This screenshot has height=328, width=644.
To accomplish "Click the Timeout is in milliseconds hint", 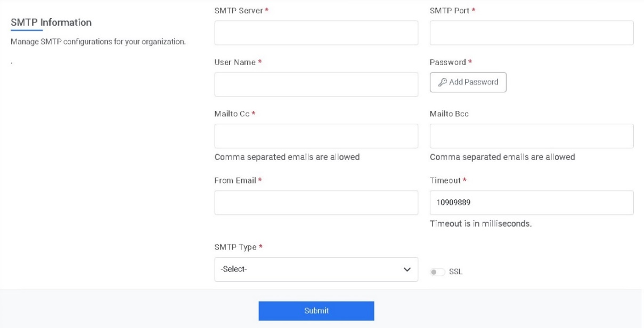I will click(x=480, y=224).
